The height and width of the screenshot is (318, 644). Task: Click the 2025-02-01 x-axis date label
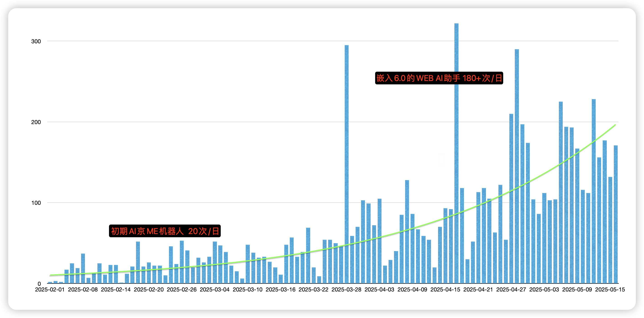click(50, 289)
